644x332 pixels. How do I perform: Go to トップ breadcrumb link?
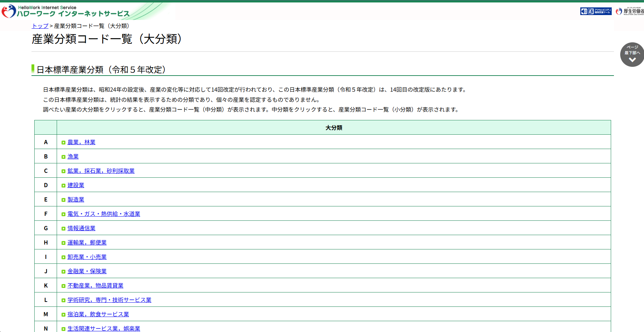[40, 26]
